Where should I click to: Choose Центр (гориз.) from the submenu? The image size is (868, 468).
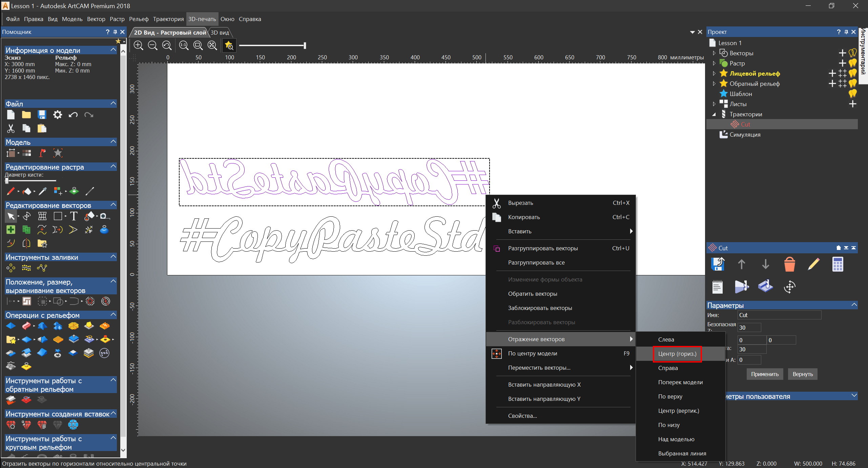pos(677,354)
